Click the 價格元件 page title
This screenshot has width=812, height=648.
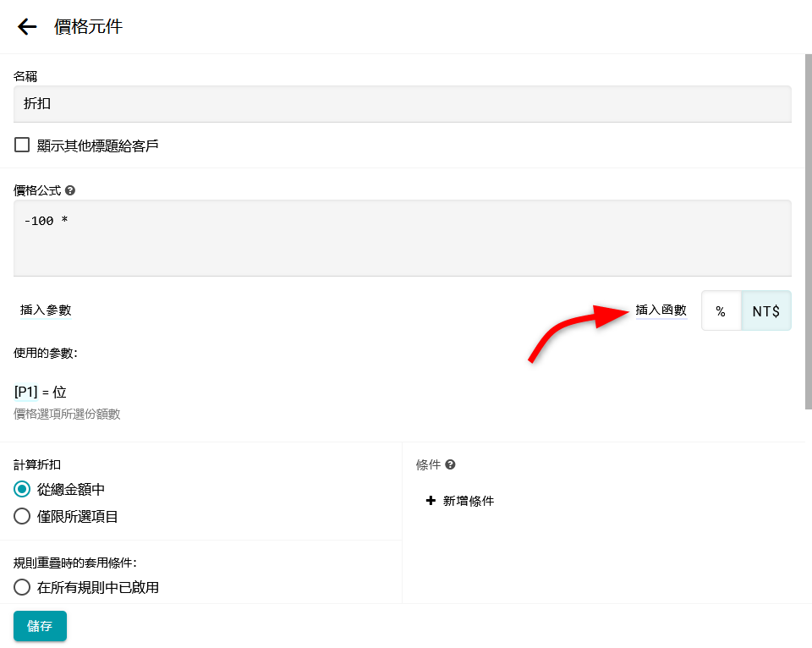click(x=88, y=27)
